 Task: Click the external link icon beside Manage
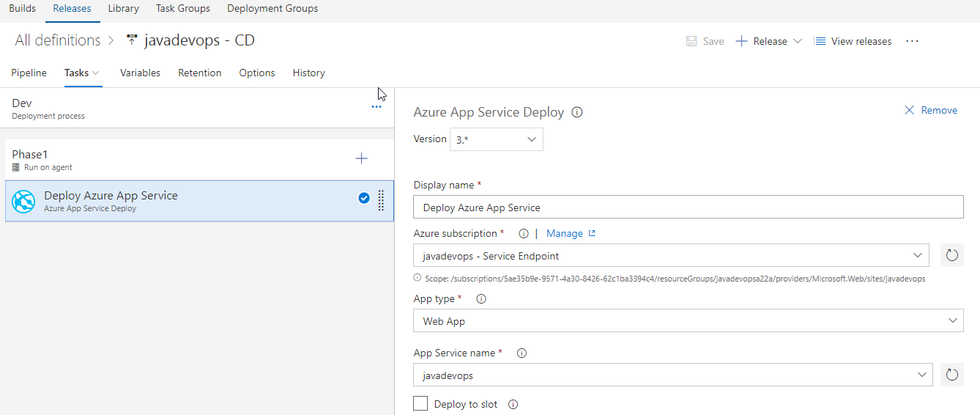pos(592,233)
